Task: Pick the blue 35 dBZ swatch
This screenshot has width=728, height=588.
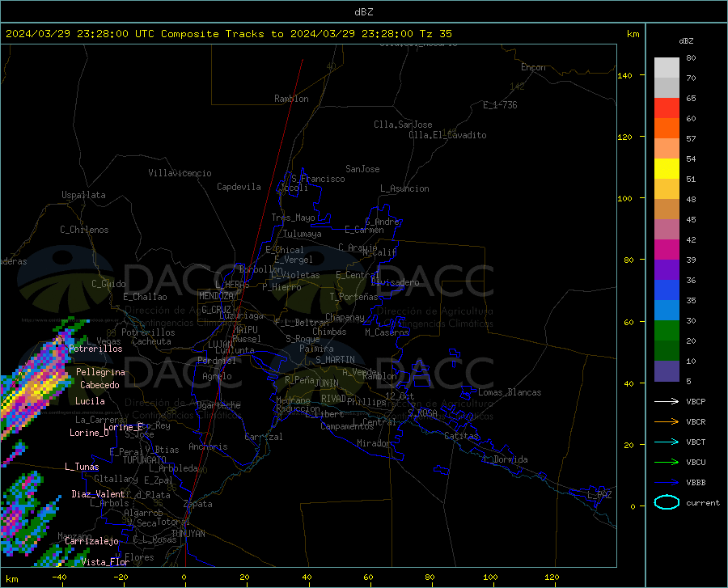Action: click(667, 290)
